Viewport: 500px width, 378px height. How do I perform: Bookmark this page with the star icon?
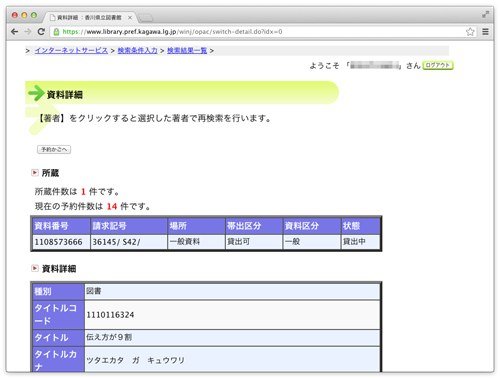(470, 32)
